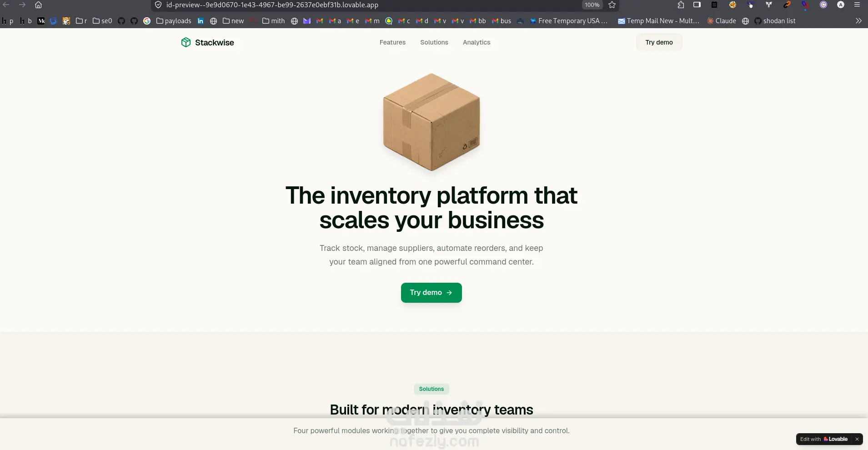Click the 'Edit with Lovable' badge
Viewport: 868px width, 450px height.
[824, 439]
